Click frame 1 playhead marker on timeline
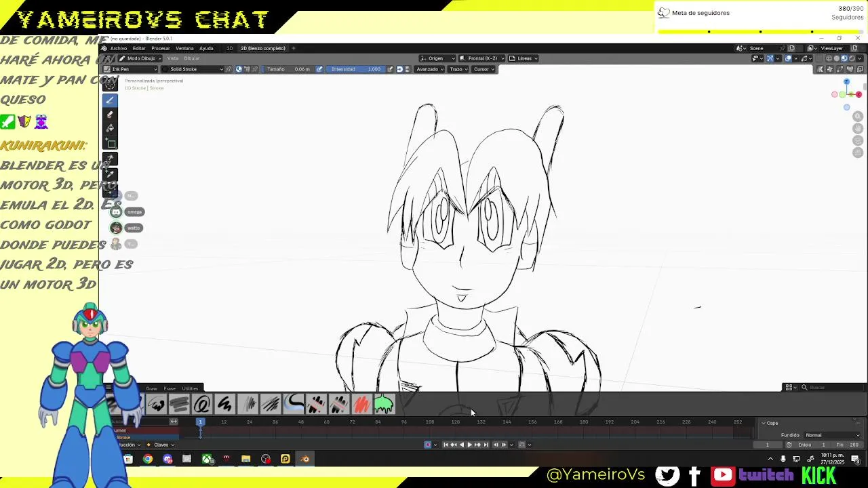Viewport: 868px width, 488px height. coord(200,422)
